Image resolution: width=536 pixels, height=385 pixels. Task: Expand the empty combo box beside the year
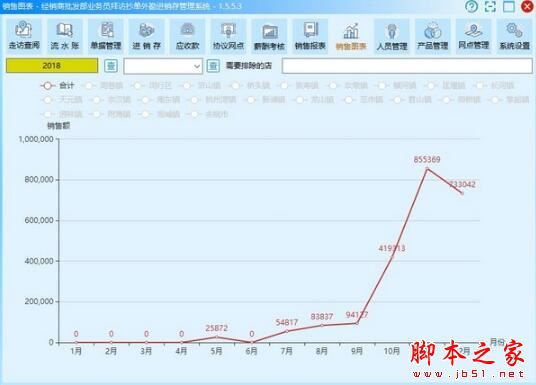coord(163,66)
